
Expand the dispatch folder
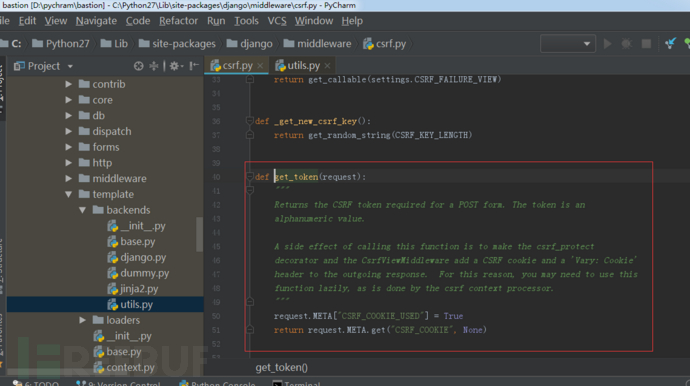(69, 131)
